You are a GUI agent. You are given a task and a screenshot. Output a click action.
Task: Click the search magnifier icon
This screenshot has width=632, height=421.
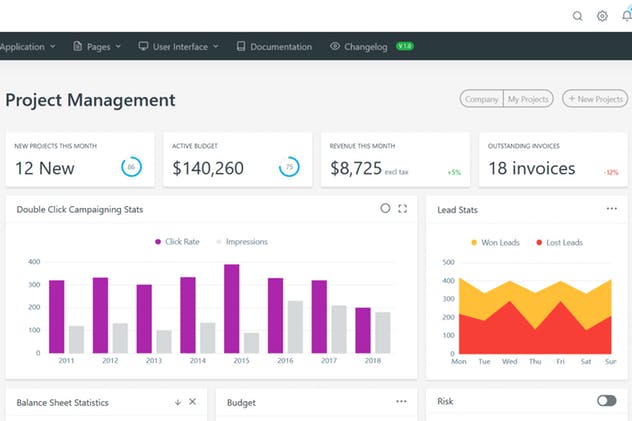[x=577, y=16]
